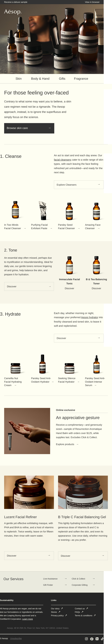Open the hero photo of Aesop bottles
Image resolution: width=112 pixels, height=644 pixels.
coord(52,39)
